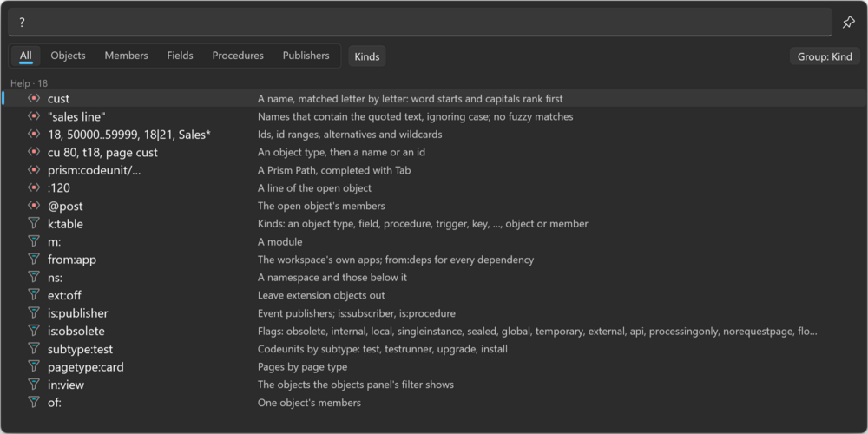
Task: Click 'Ids, id ranges, alternatives and wildcards' description
Action: pyautogui.click(x=350, y=134)
